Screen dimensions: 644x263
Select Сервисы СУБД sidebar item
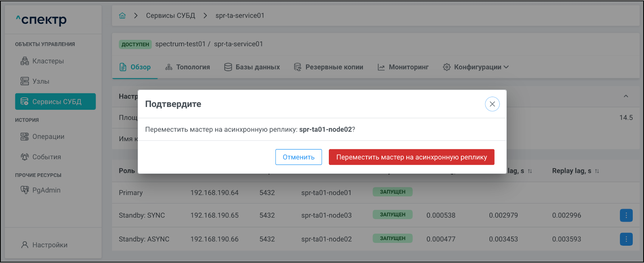(x=55, y=102)
